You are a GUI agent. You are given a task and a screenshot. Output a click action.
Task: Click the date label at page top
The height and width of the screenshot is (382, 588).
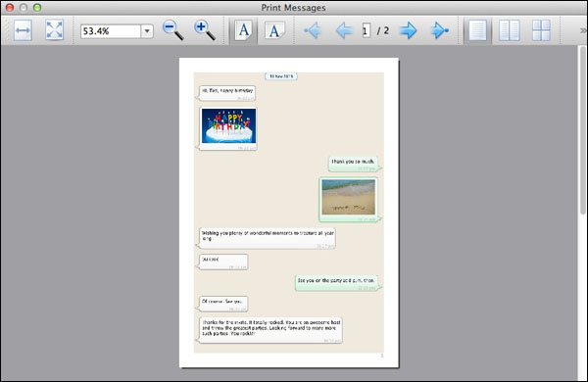point(281,76)
